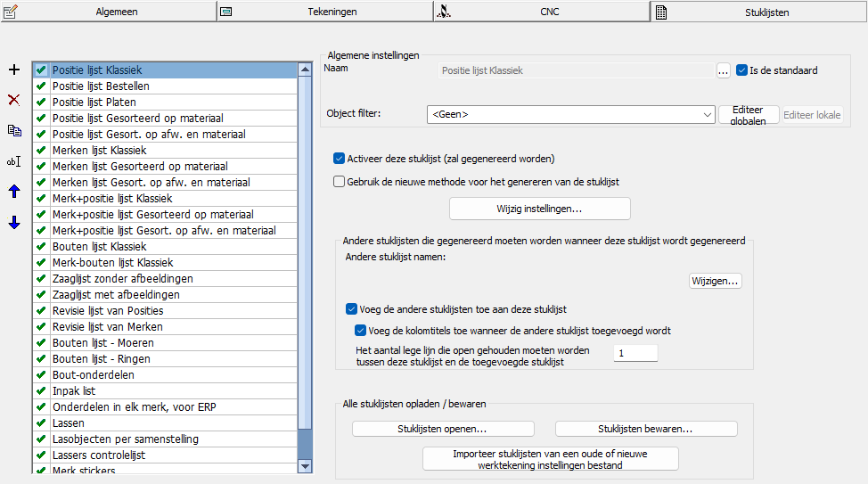
Task: Click the red X delete icon
Action: [13, 100]
